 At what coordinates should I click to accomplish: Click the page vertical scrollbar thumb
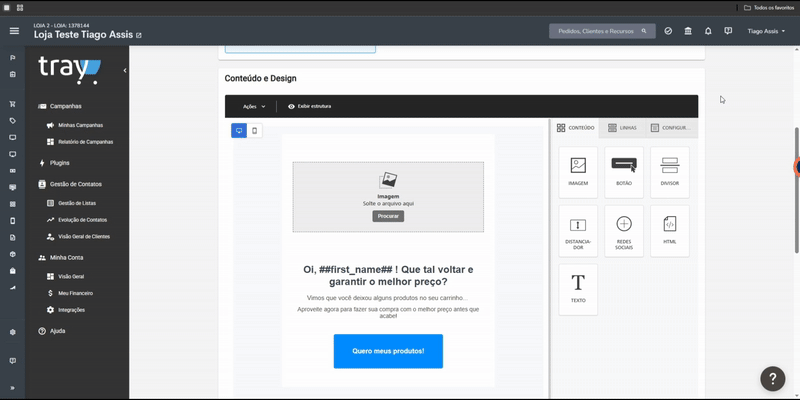[796, 189]
